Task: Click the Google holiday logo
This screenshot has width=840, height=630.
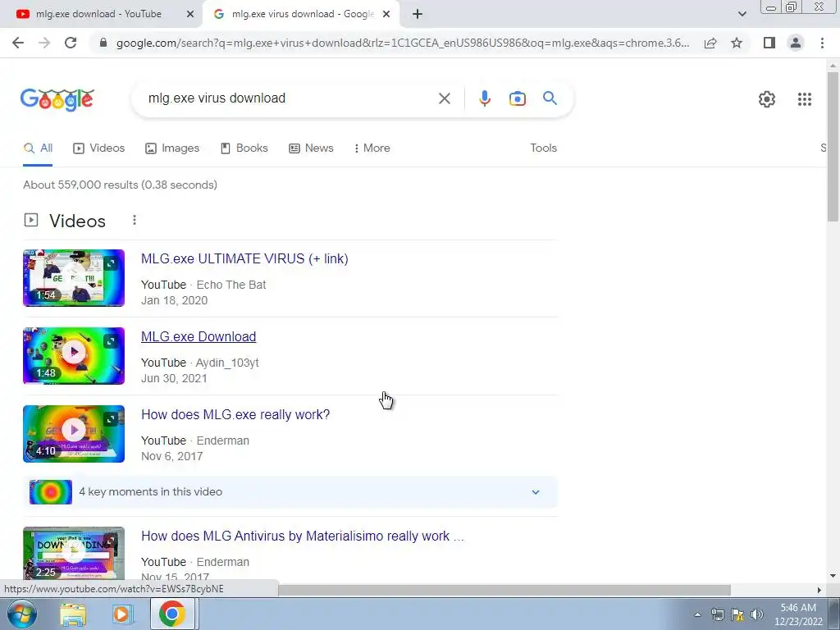Action: point(57,99)
